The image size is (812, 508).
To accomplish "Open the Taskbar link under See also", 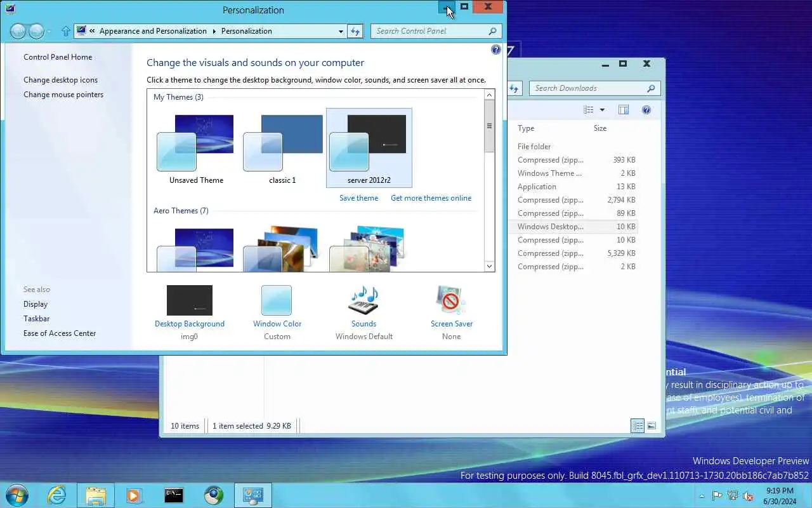I will (36, 319).
